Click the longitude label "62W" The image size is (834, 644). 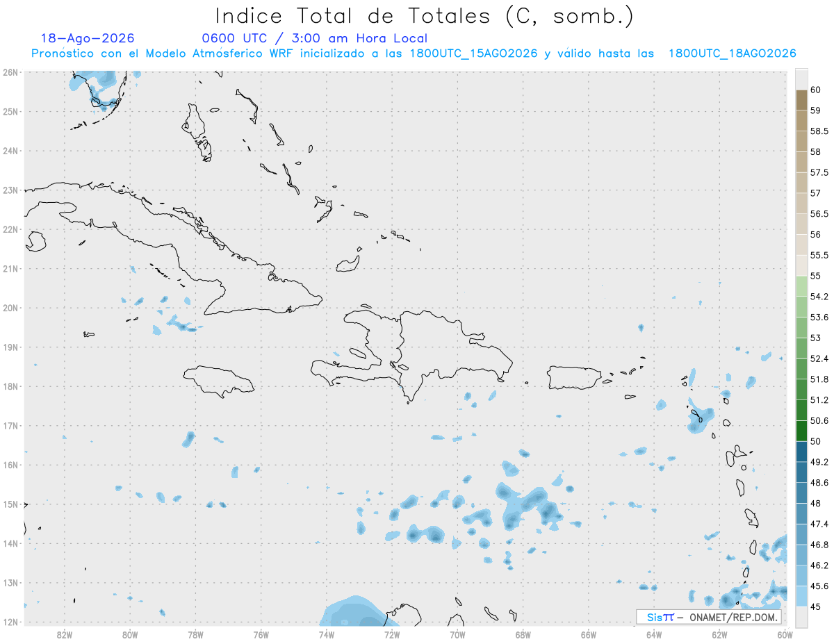719,634
